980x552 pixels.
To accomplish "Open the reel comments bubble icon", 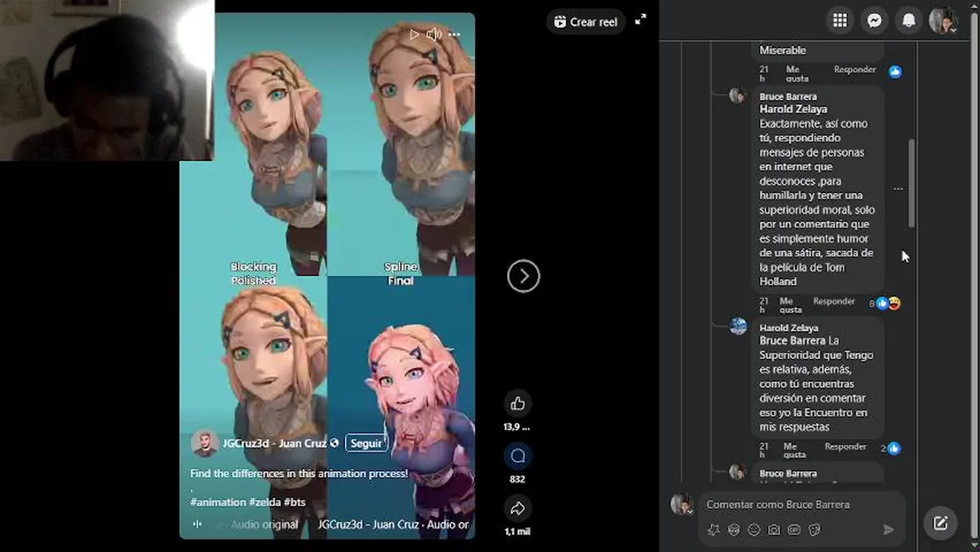I will (x=518, y=456).
